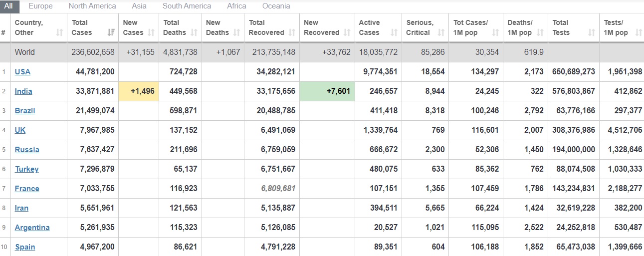Screen dimensions: 644x256
Task: Open the India country link
Action: tap(23, 91)
